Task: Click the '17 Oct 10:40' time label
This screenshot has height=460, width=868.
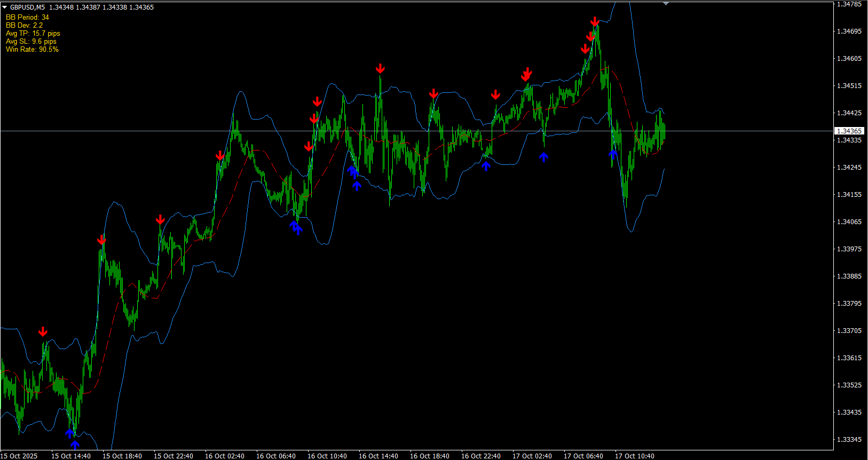Action: coord(635,456)
